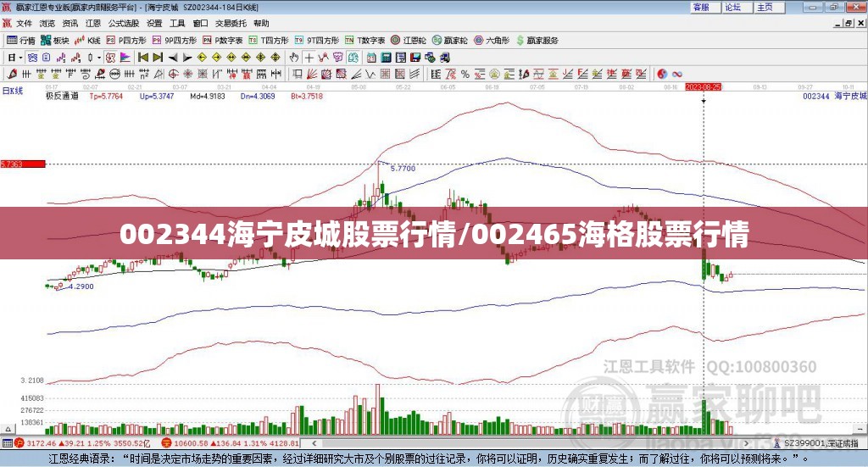Expand the candlestick style dropdown arrow
Image resolution: width=868 pixels, height=467 pixels.
coord(98,58)
